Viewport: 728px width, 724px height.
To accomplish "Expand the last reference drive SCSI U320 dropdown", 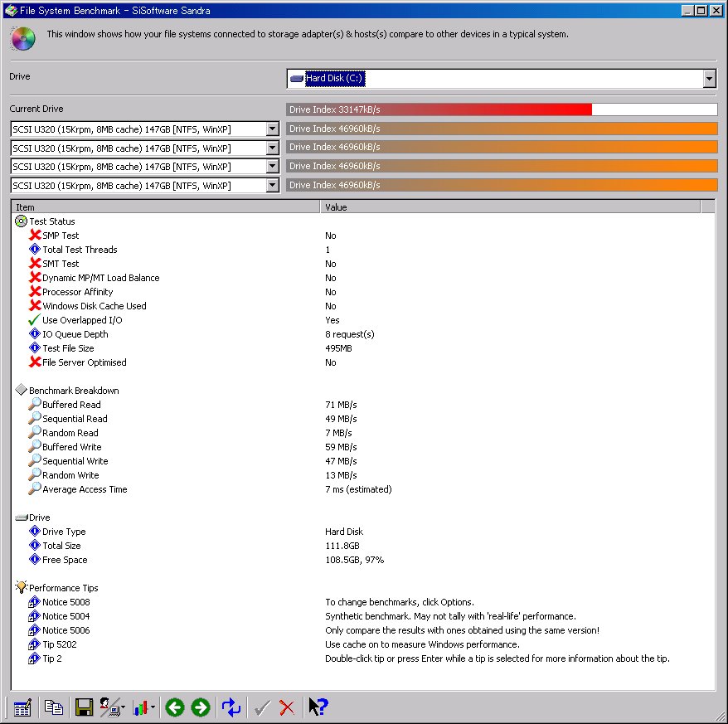I will (x=273, y=185).
